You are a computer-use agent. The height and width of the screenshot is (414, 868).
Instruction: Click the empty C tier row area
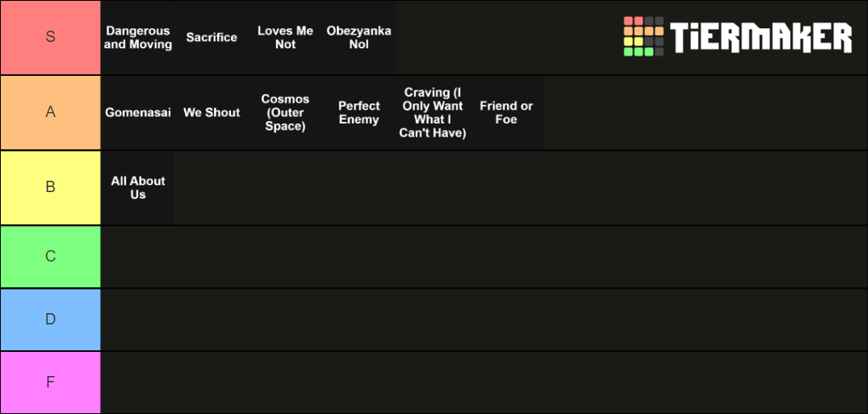[x=484, y=257]
